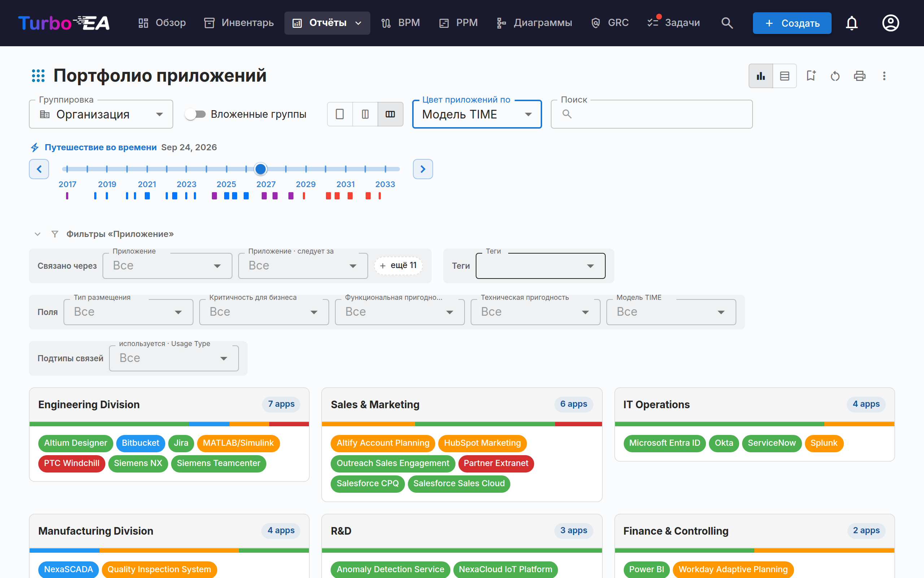Navigate to Диаграммы menu item
The height and width of the screenshot is (578, 924).
click(x=534, y=23)
